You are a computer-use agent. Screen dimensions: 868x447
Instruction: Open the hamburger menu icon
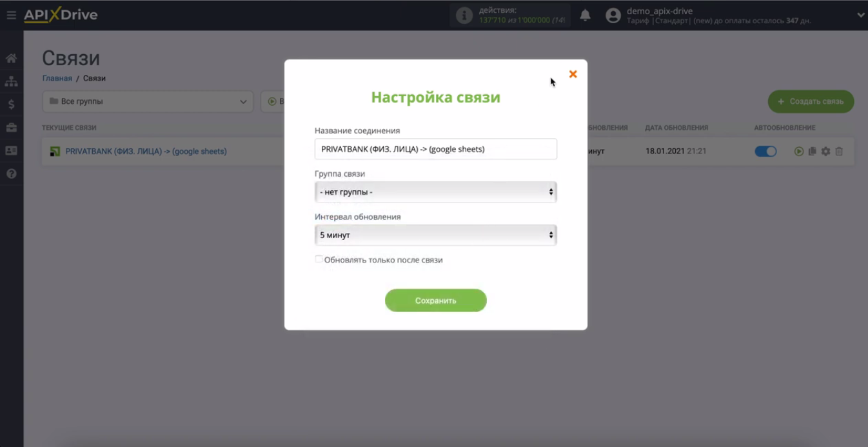click(11, 15)
